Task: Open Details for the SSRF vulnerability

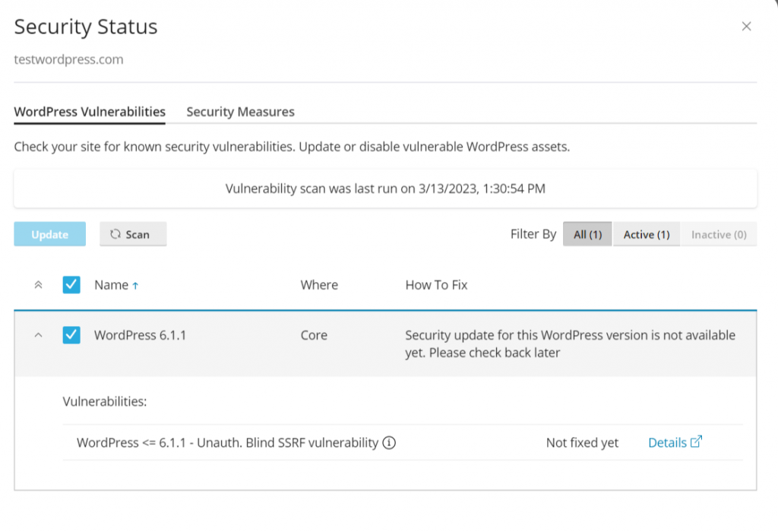Action: [667, 441]
